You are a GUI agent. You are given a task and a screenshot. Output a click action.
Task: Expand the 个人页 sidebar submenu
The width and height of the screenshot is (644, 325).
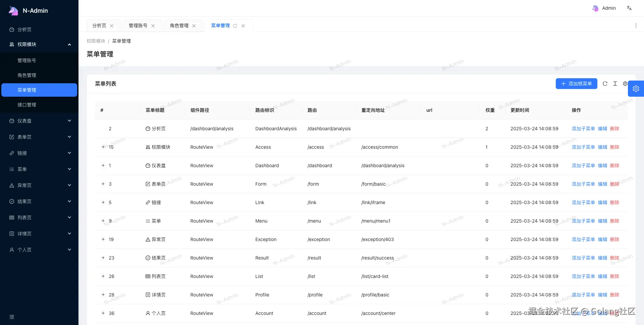pos(69,250)
